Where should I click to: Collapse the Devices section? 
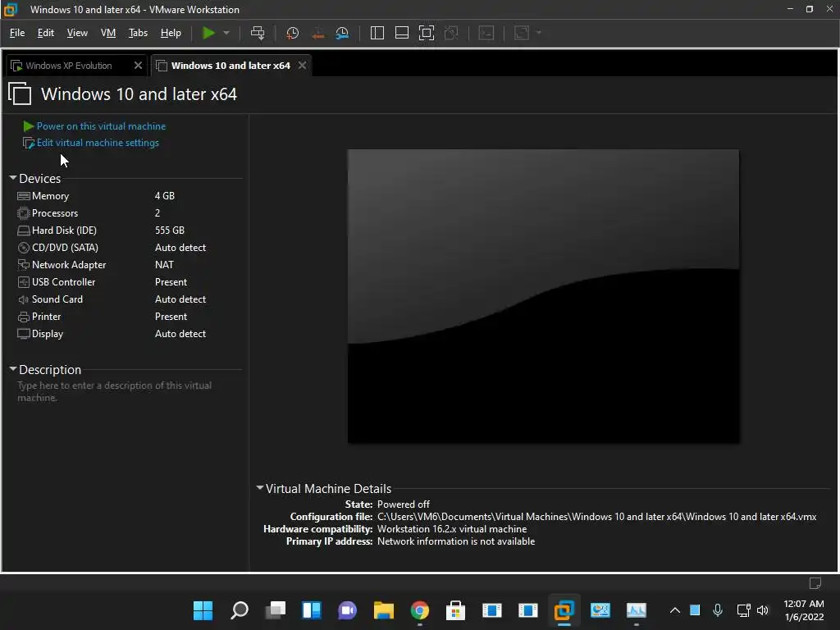point(13,178)
